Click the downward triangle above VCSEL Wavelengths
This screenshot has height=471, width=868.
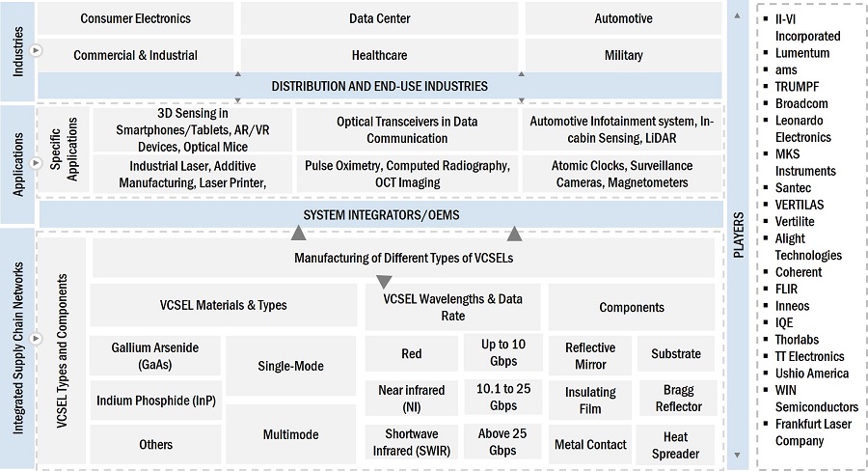point(384,282)
